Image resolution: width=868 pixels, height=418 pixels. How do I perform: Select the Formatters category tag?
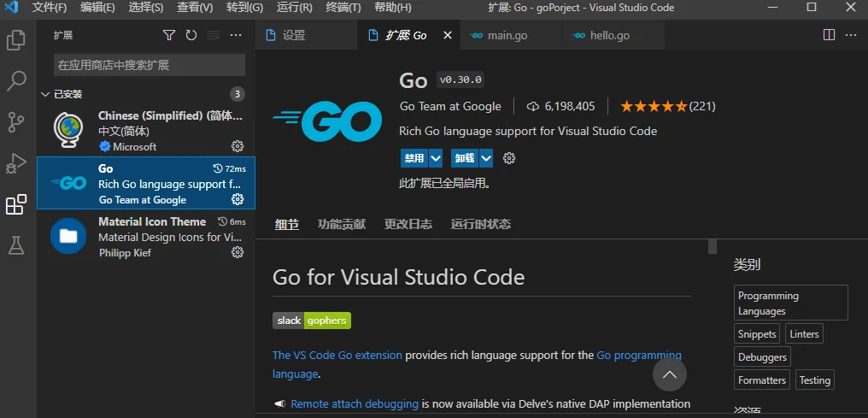[762, 380]
